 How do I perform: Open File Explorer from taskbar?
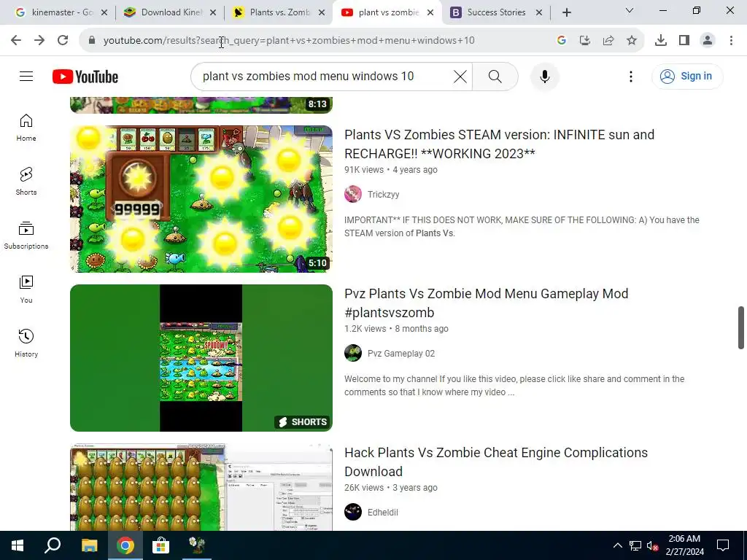click(89, 545)
